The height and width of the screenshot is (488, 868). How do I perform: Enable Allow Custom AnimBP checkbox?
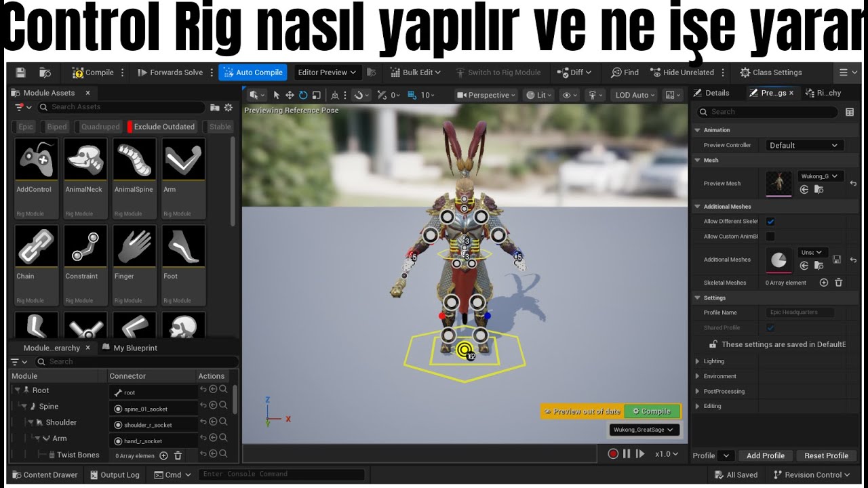coord(770,237)
